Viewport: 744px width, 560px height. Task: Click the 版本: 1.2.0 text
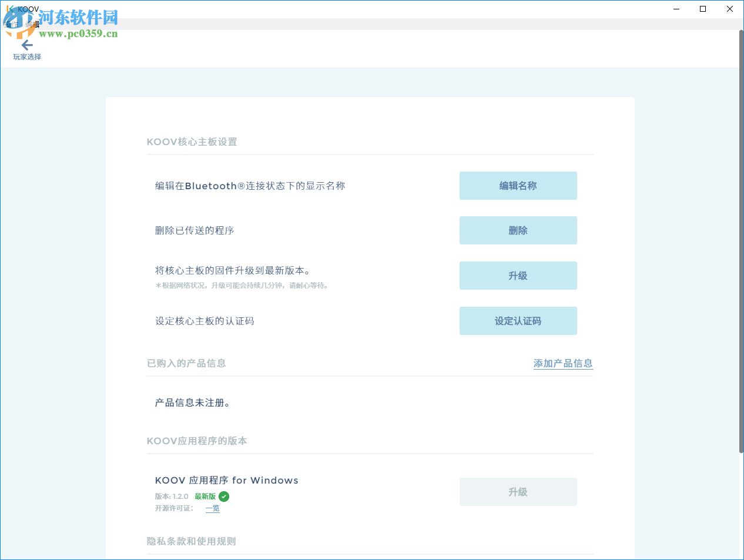(x=172, y=497)
